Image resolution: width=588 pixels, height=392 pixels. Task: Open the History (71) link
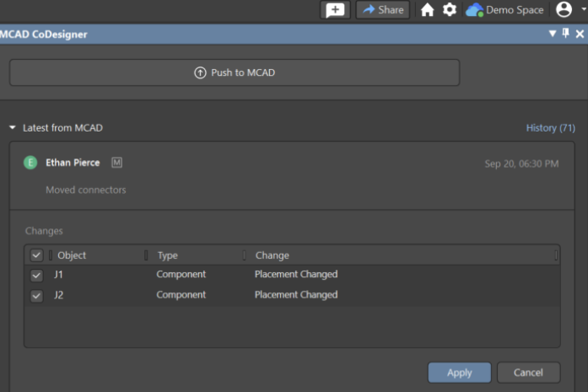(x=550, y=128)
